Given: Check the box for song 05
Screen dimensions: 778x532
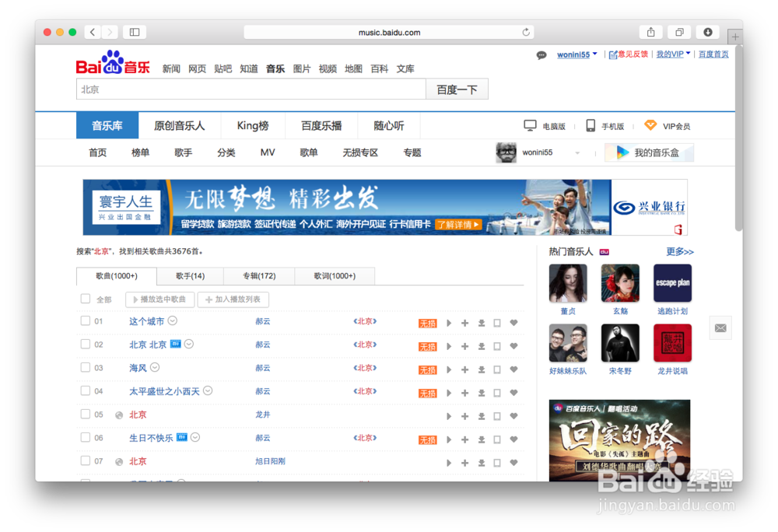Looking at the screenshot, I should (x=86, y=414).
